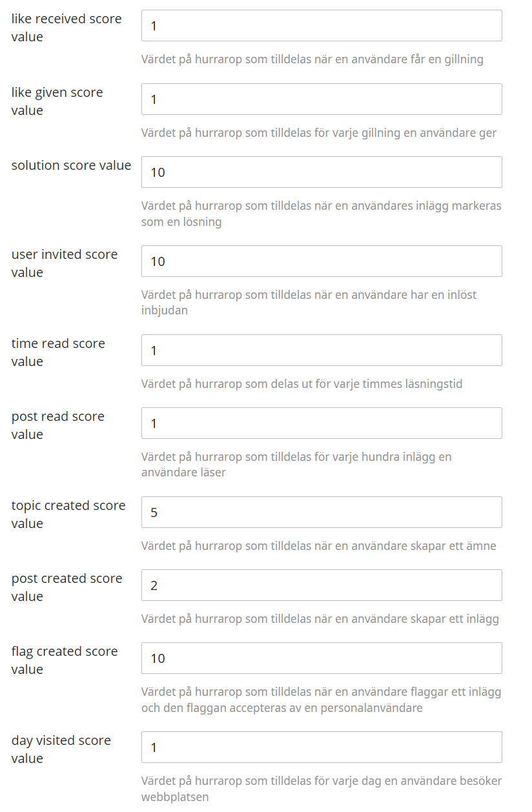
Task: Select the topic created score value input
Action: click(x=322, y=513)
